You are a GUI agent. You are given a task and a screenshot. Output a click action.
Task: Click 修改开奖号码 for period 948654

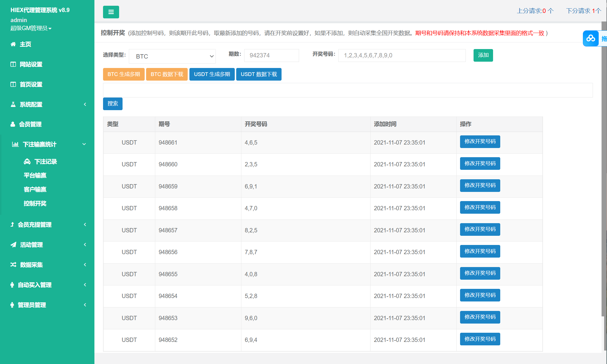[480, 295]
